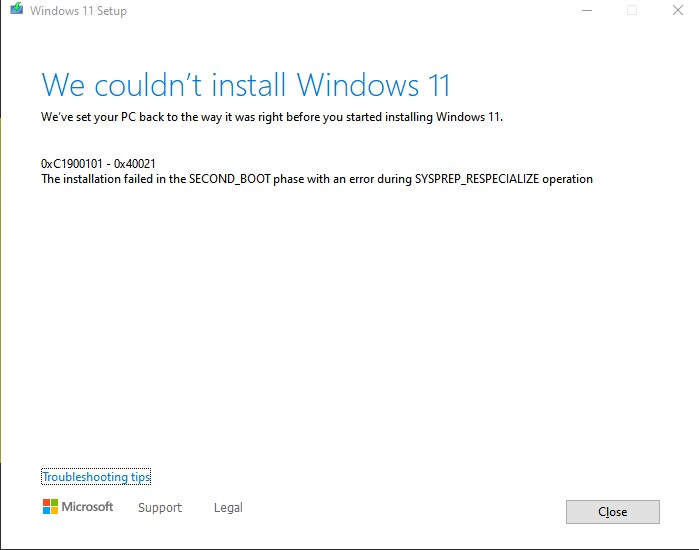Close the Setup window with the X button
Image resolution: width=699 pixels, height=550 pixels.
[x=678, y=10]
